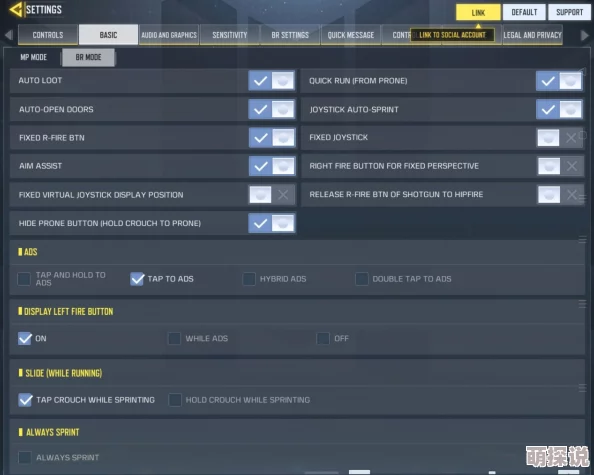Switch to the MP Mode tab
Viewport: 594px width, 475px height.
click(x=33, y=57)
